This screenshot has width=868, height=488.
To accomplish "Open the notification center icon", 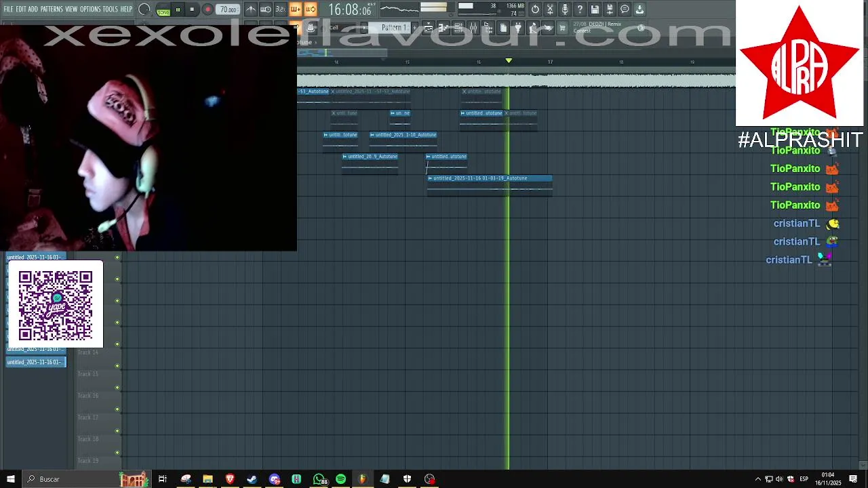I will coord(853,479).
